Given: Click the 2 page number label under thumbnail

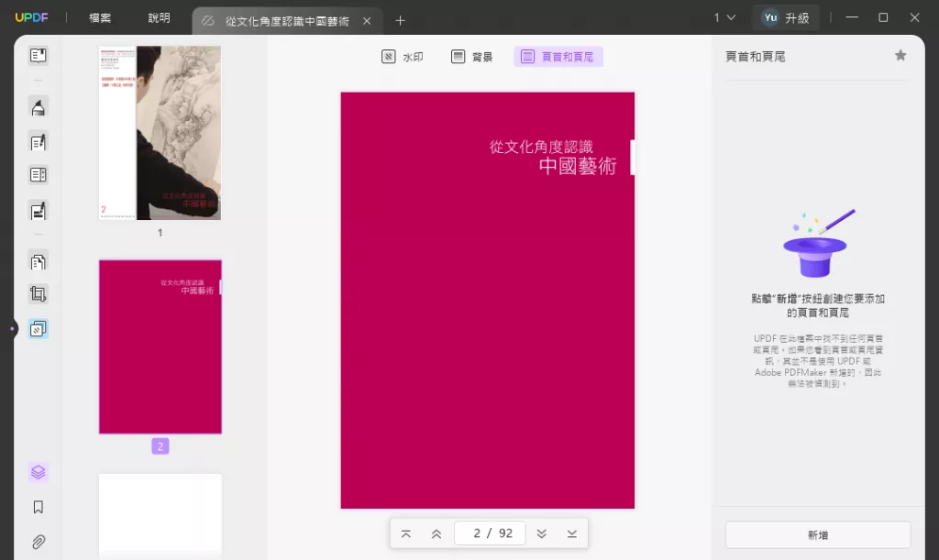Looking at the screenshot, I should click(x=160, y=446).
